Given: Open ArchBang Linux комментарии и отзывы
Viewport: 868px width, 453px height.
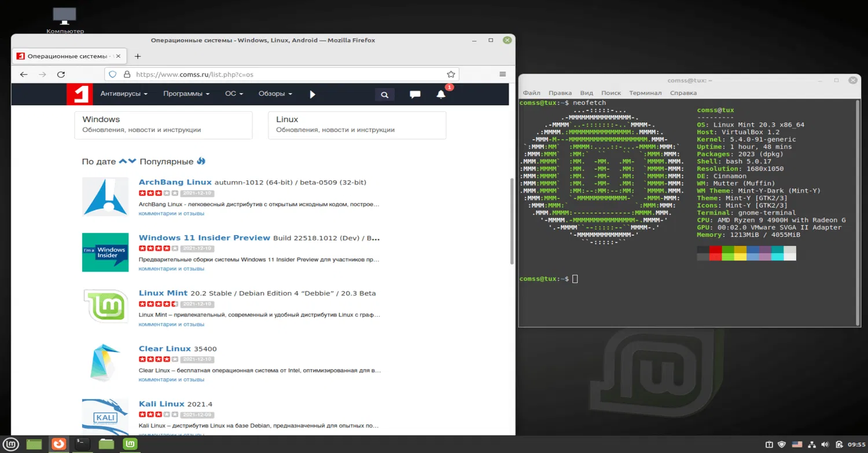Looking at the screenshot, I should point(171,214).
